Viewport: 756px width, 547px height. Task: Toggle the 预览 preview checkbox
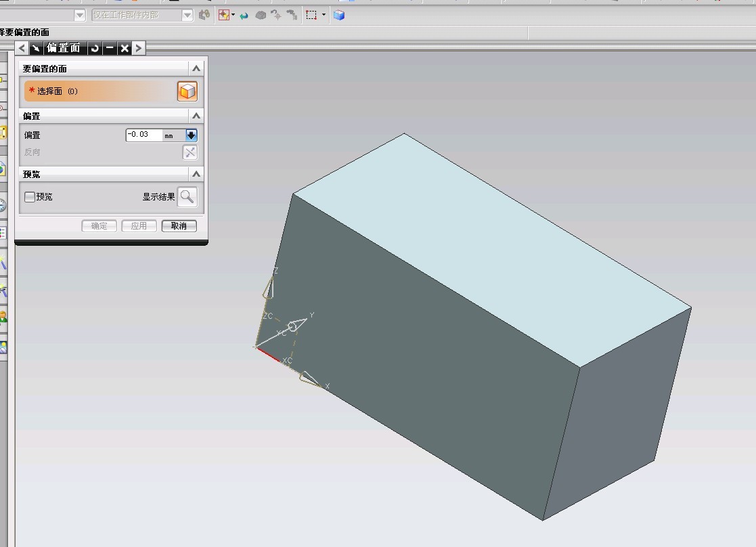point(29,197)
